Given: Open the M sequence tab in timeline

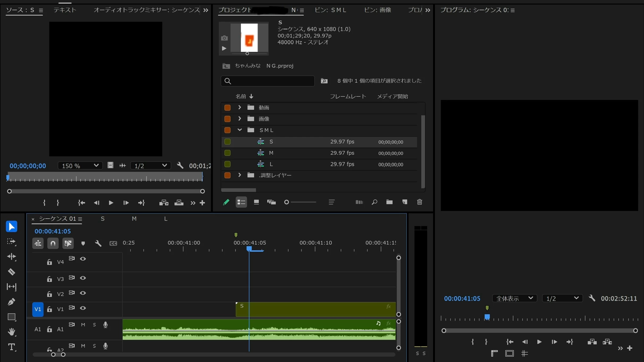Looking at the screenshot, I should click(x=134, y=219).
